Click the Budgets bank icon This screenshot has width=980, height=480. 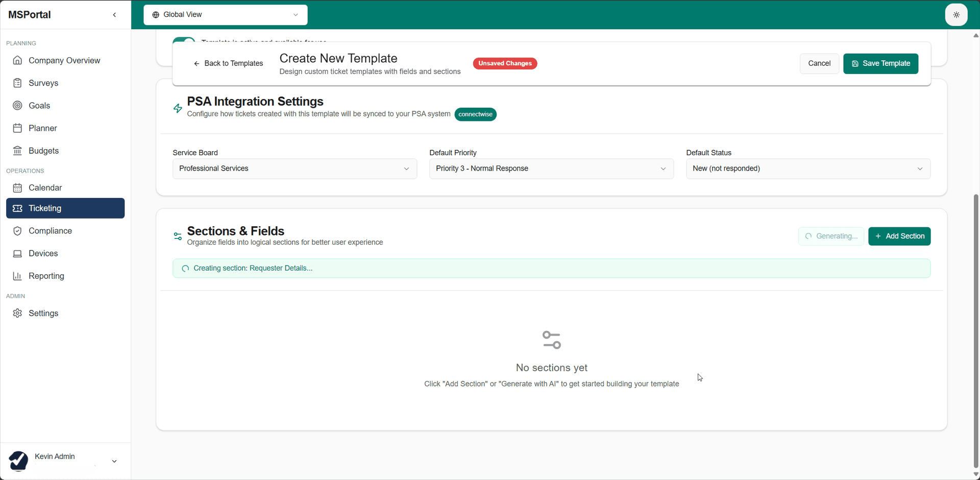pos(17,151)
